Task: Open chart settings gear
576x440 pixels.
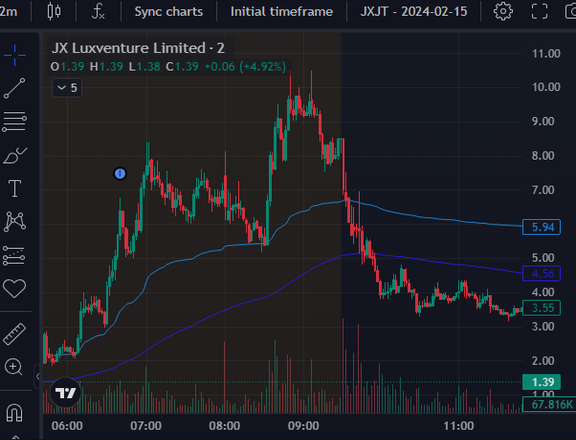Action: pos(503,11)
